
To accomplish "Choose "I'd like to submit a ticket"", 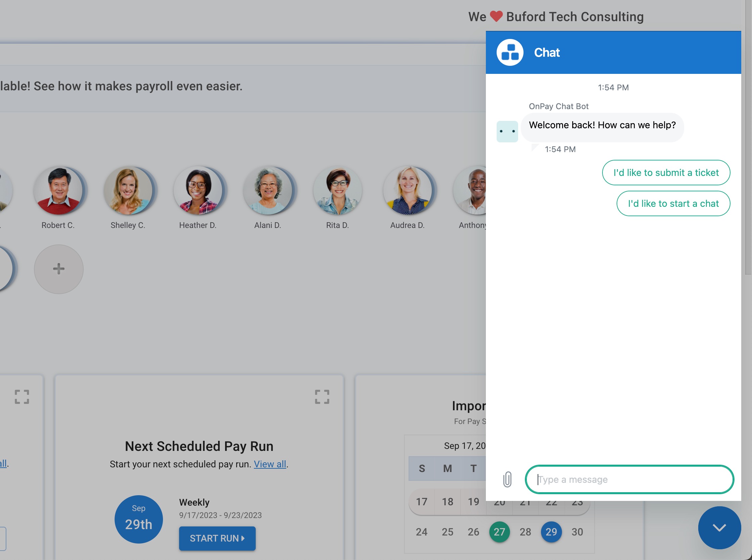I will point(666,173).
